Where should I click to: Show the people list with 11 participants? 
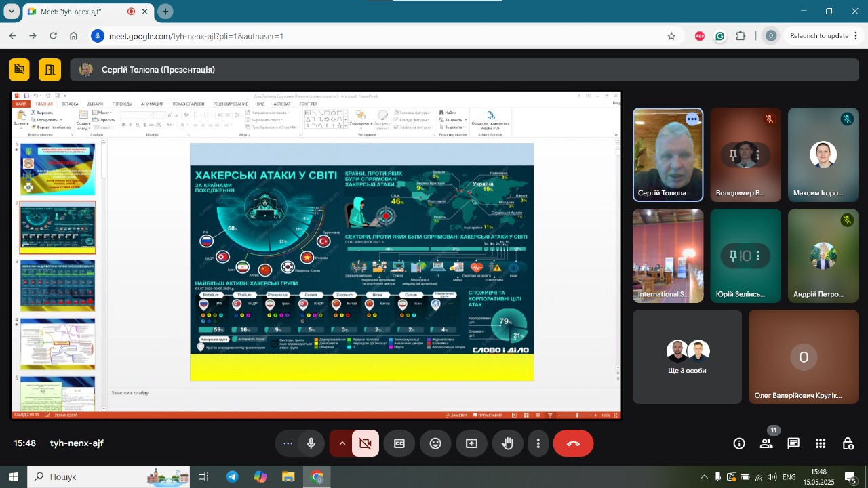point(766,443)
